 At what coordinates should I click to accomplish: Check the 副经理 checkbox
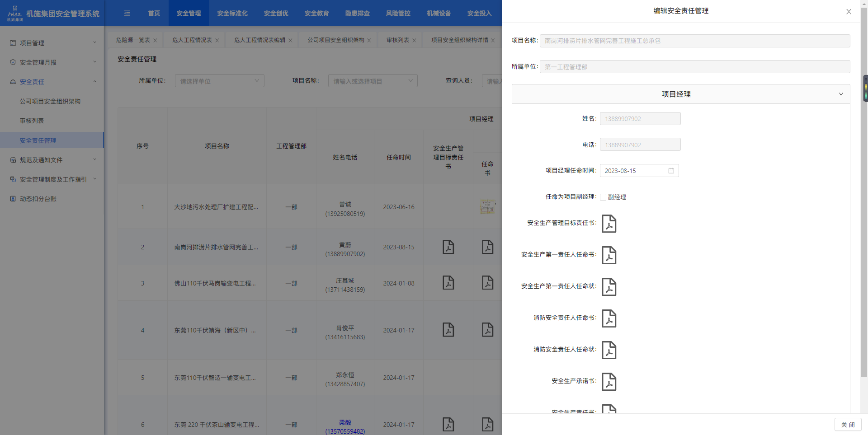[603, 197]
